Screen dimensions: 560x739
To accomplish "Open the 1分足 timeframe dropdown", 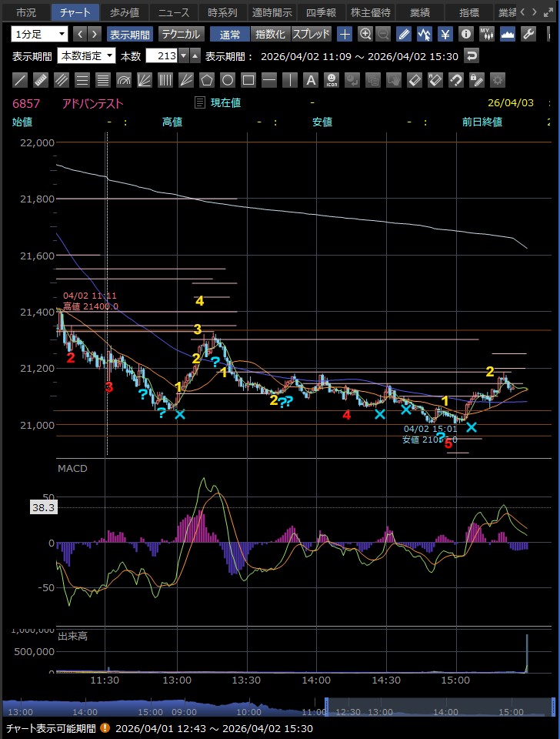I will click(x=39, y=34).
